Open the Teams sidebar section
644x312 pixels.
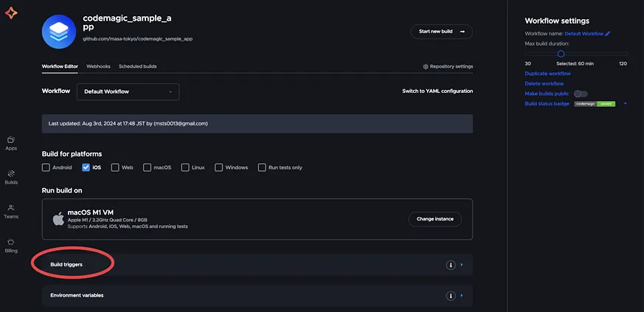pyautogui.click(x=11, y=212)
